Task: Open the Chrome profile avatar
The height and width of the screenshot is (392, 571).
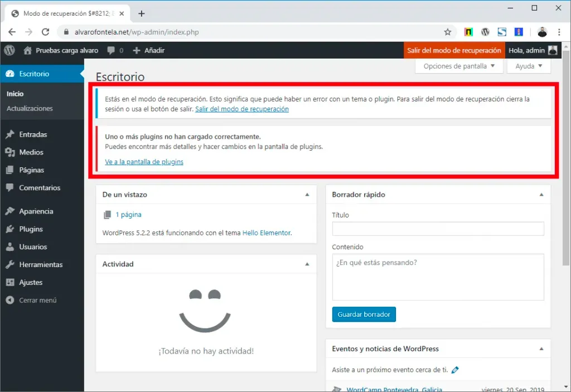Action: point(542,32)
